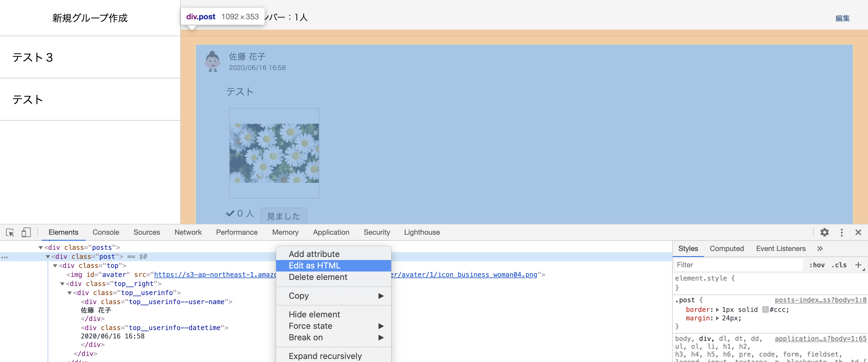Toggle the :hov element state button
The height and width of the screenshot is (362, 868).
(x=816, y=265)
